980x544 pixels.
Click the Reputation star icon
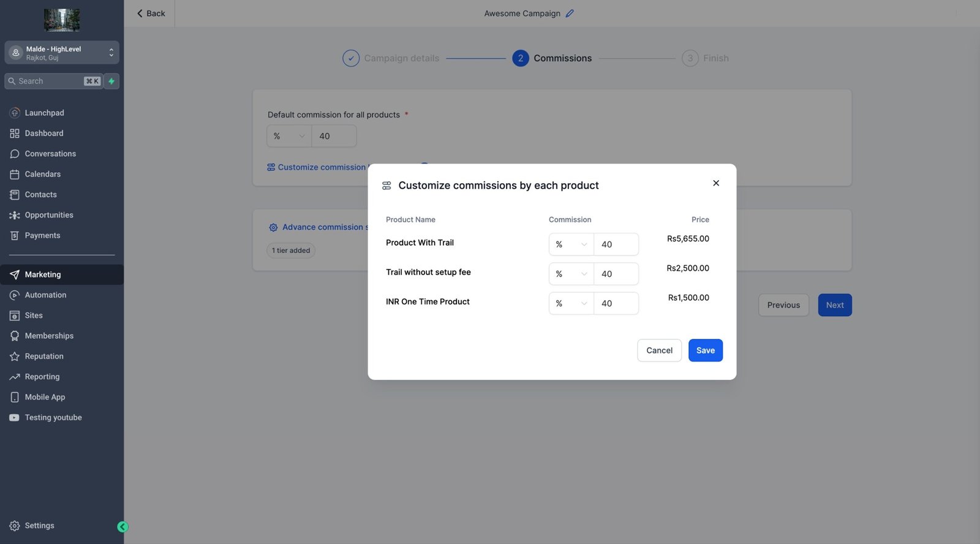15,357
